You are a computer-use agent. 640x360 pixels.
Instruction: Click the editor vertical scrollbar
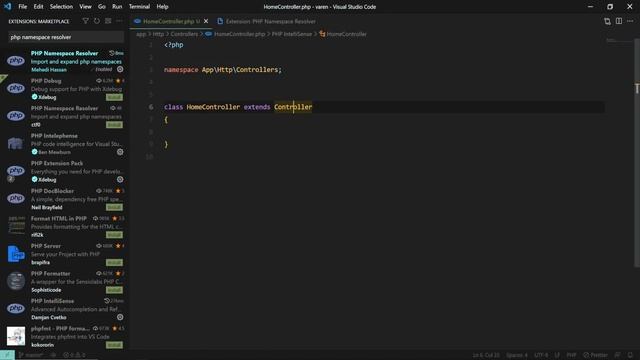[x=637, y=153]
